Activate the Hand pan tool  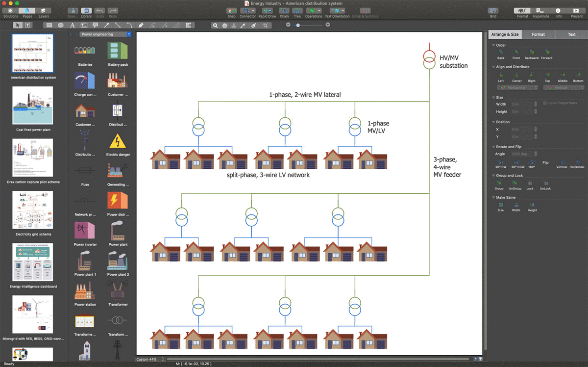click(224, 25)
